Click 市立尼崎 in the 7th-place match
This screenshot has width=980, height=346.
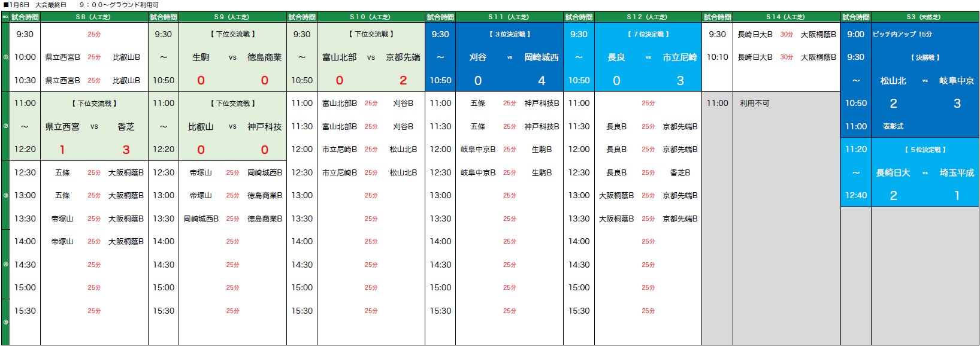(679, 57)
